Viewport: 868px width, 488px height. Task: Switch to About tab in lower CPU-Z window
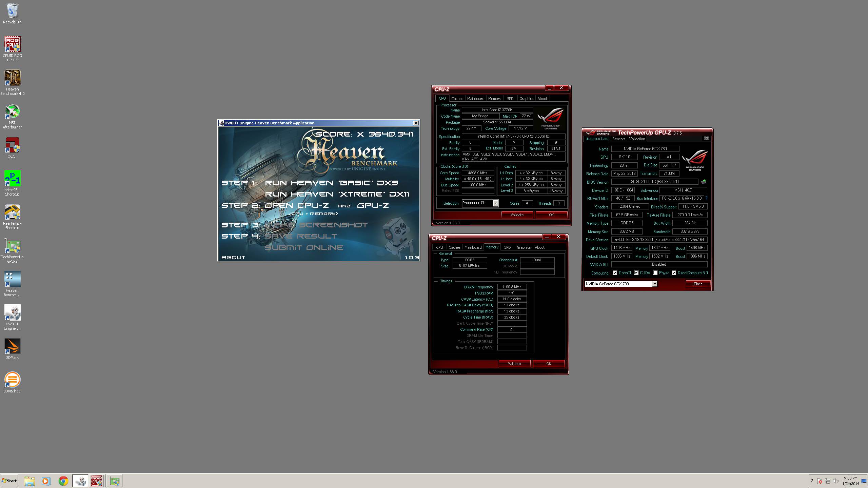coord(539,247)
